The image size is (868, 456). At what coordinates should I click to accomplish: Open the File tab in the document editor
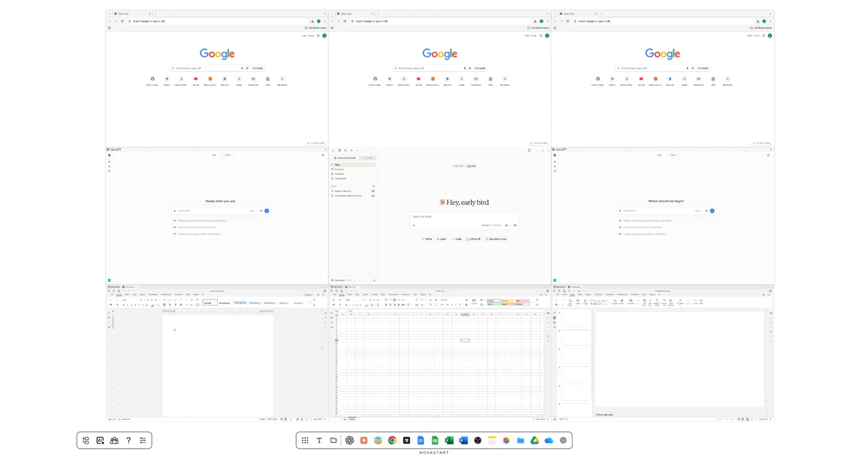coord(111,295)
